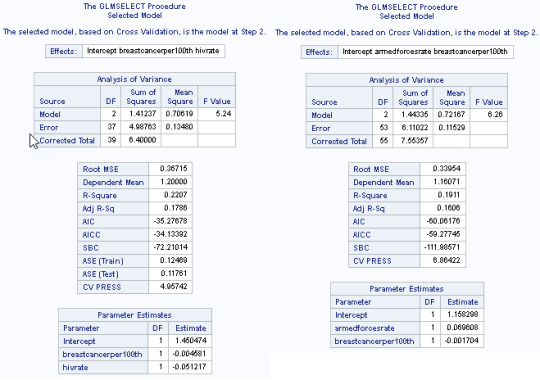Click Error DF value 37
Image resolution: width=540 pixels, height=380 pixels.
[111, 127]
